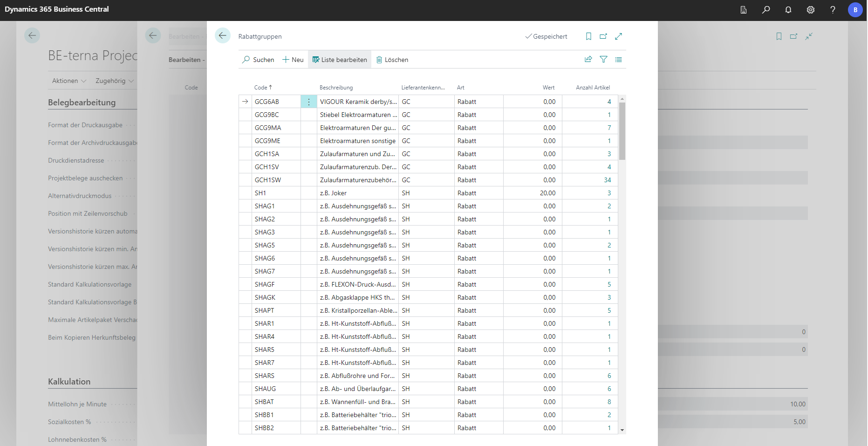Click Neu to add a discount group
Image resolution: width=868 pixels, height=446 pixels.
(x=293, y=60)
